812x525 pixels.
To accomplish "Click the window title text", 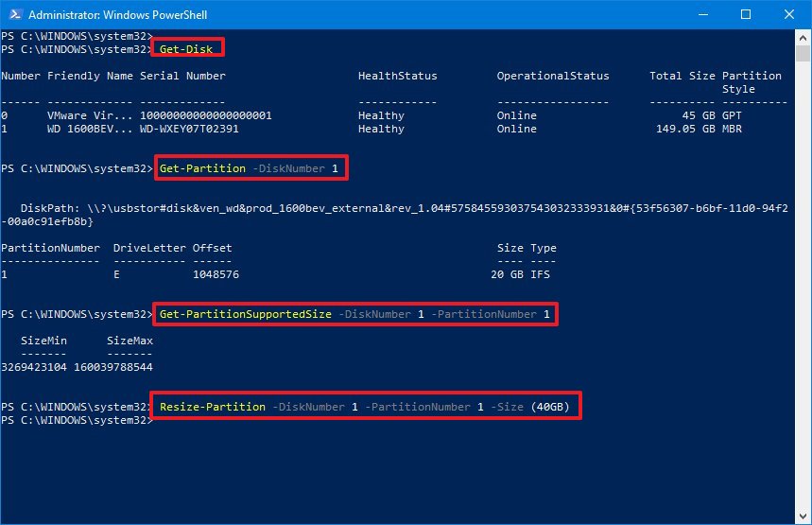I will pos(117,14).
